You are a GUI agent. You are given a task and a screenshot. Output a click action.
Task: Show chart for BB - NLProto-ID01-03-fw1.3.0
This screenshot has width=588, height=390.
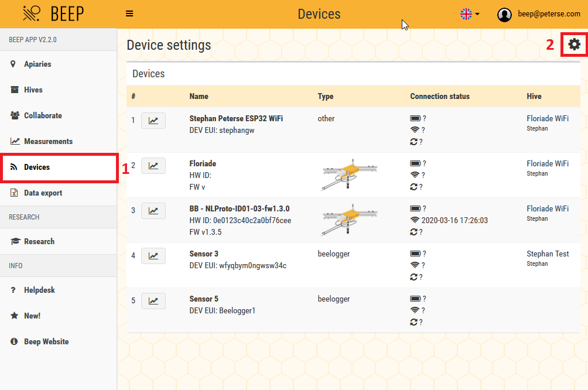[x=153, y=211]
